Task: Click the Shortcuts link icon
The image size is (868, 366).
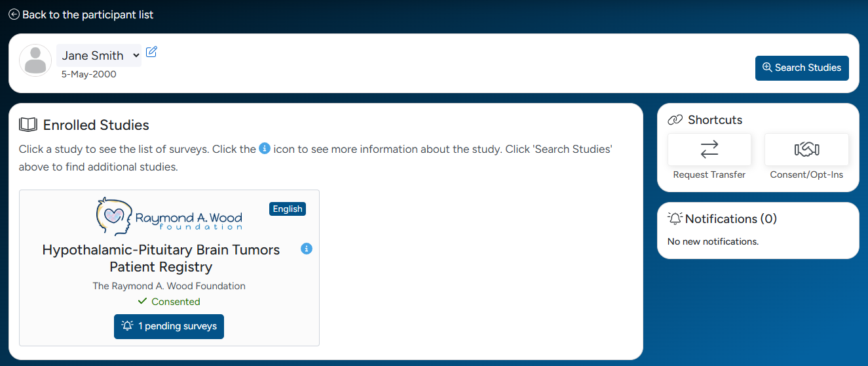Action: point(675,120)
